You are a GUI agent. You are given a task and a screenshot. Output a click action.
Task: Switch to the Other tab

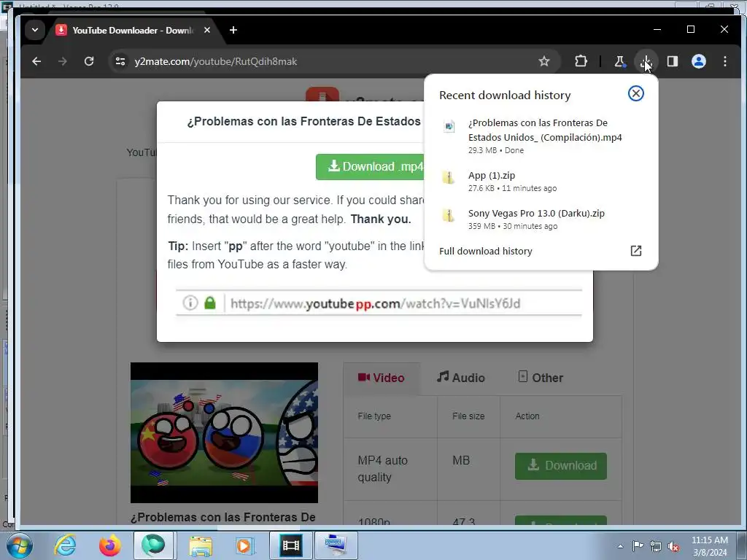[x=541, y=378]
